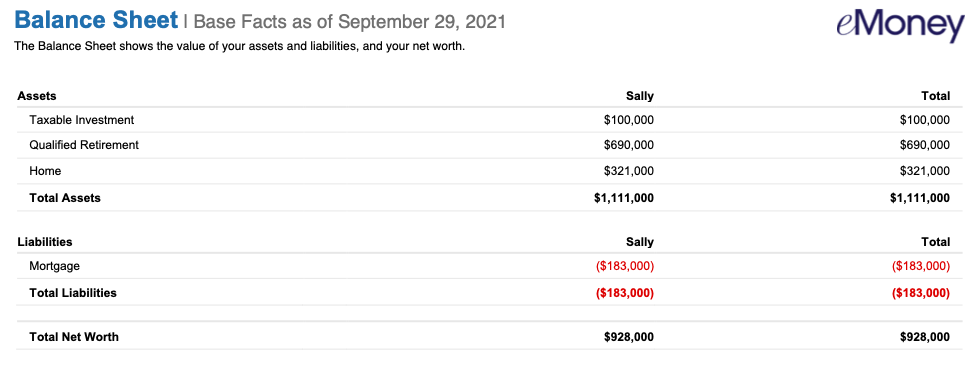980x388 pixels.
Task: Click the Liabilities section header
Action: [x=45, y=242]
